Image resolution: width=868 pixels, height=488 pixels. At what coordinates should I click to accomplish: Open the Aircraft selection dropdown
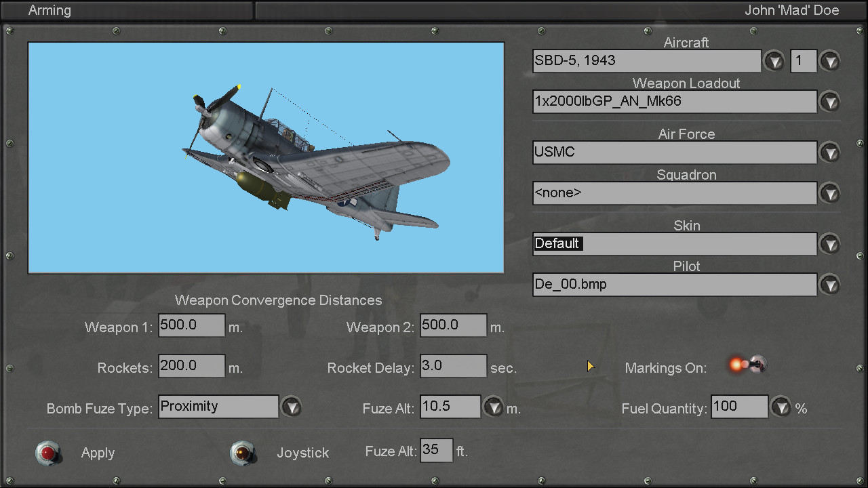pos(774,61)
